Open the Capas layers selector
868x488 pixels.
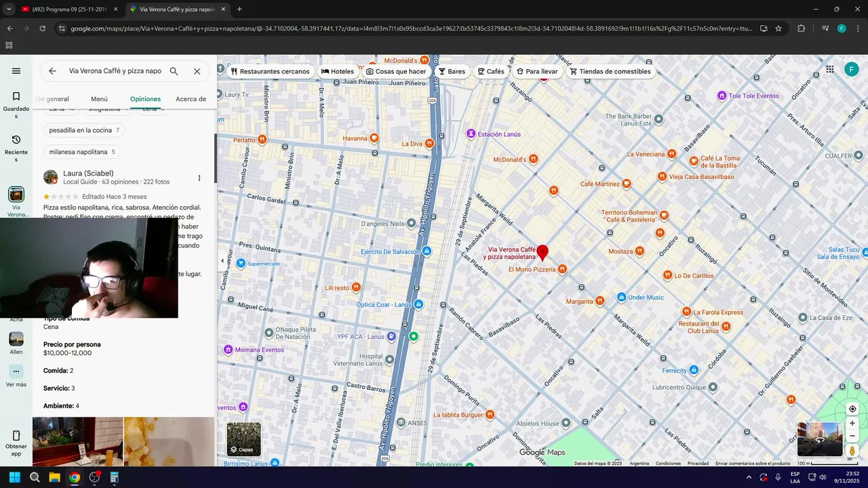[x=243, y=439]
